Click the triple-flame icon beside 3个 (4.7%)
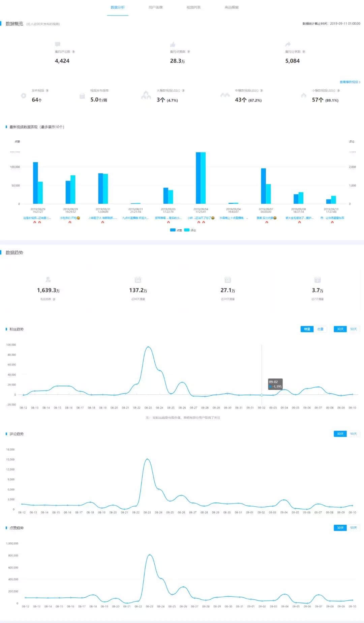364x623 pixels. pyautogui.click(x=146, y=95)
